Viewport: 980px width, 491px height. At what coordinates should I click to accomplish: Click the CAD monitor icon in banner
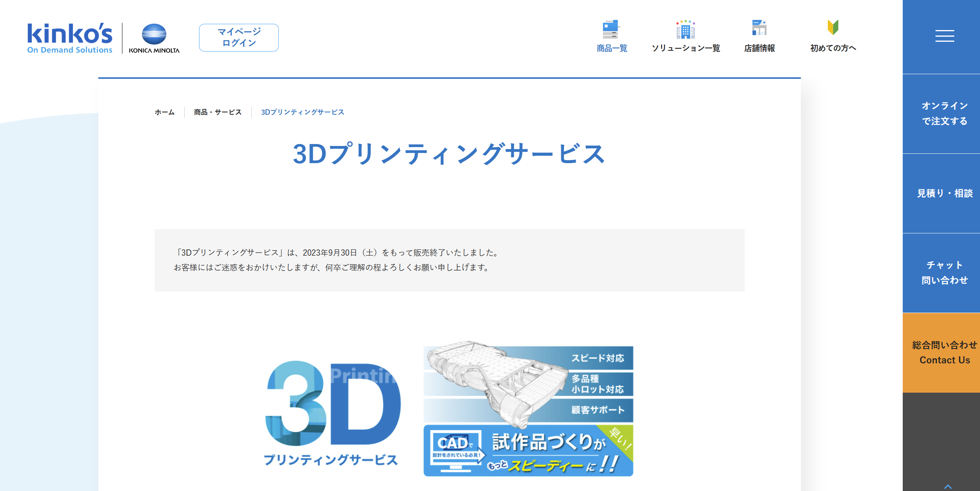[x=457, y=451]
